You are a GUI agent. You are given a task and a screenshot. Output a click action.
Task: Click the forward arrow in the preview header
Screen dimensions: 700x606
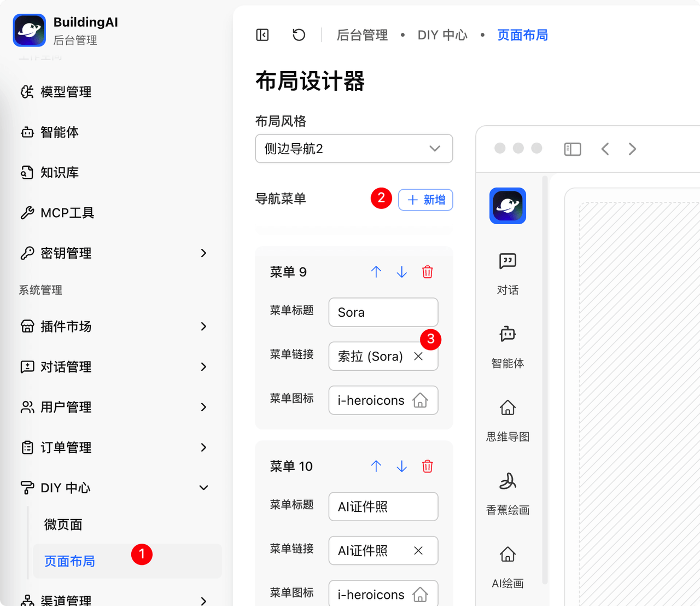point(632,148)
